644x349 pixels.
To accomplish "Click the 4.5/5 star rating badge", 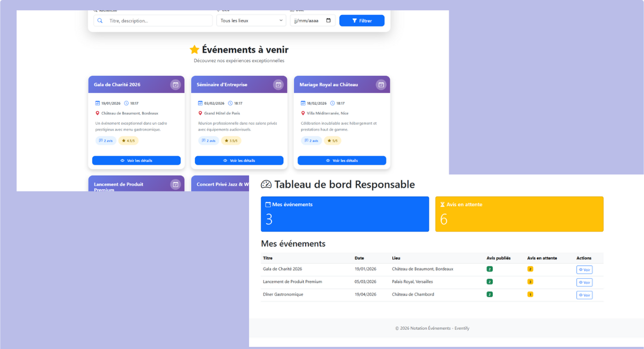I will 128,141.
